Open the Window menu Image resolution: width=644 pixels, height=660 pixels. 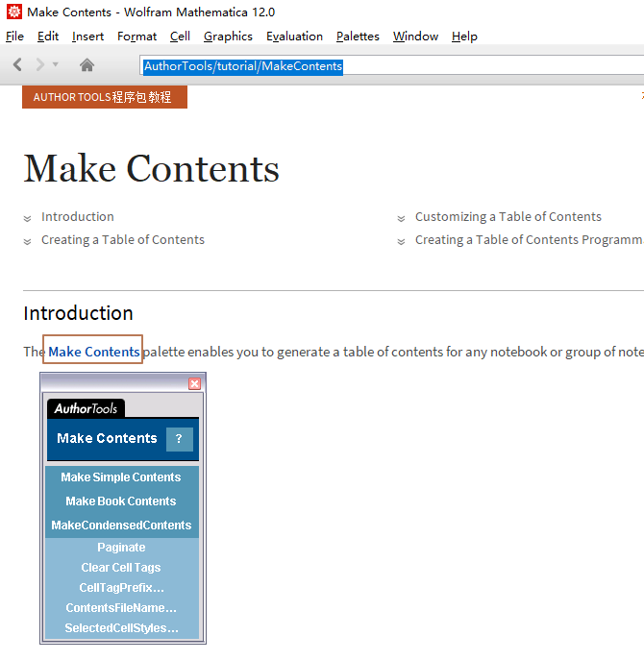point(415,37)
